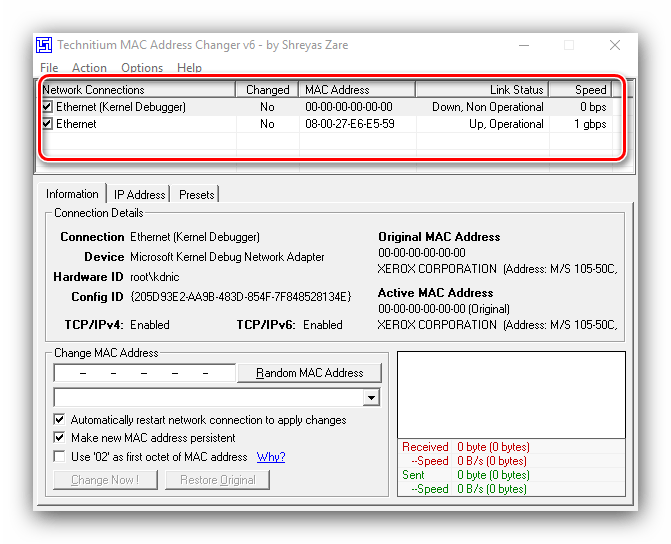Expand the MAC vendor dropdown list
671x544 pixels.
coord(372,398)
